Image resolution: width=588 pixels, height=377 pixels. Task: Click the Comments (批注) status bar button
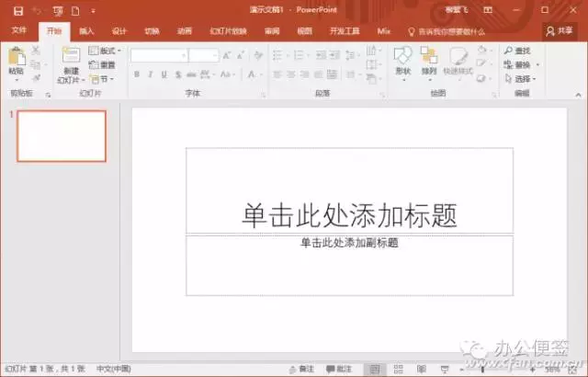(339, 369)
